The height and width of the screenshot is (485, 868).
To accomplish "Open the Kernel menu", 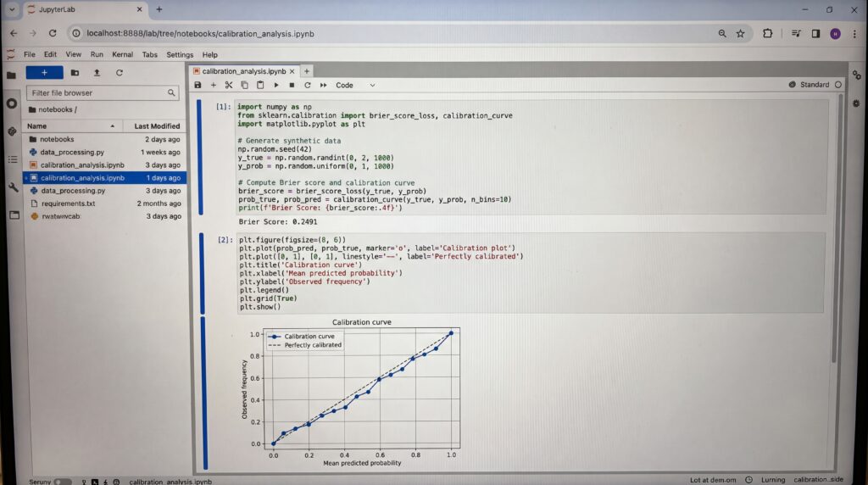I will [122, 55].
